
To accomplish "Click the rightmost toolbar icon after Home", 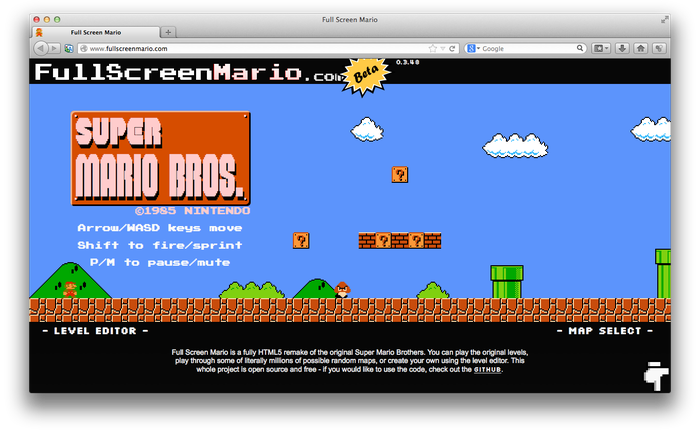I will tap(659, 48).
